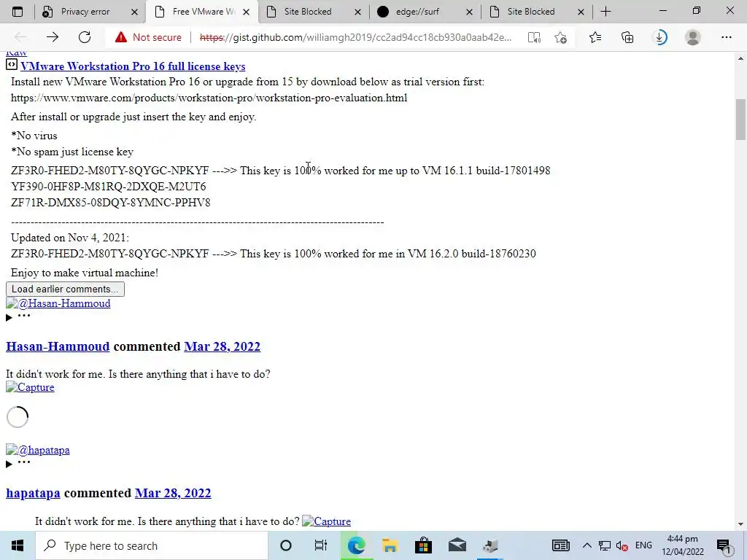Open the Hasan-Hammoud commenter name link
The width and height of the screenshot is (747, 560).
[x=58, y=346]
